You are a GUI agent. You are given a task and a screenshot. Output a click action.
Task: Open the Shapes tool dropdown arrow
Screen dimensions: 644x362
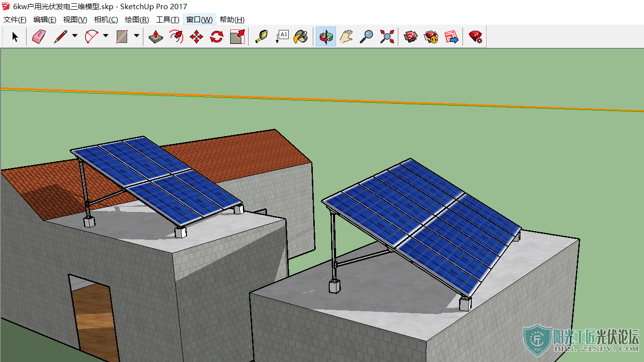(136, 36)
